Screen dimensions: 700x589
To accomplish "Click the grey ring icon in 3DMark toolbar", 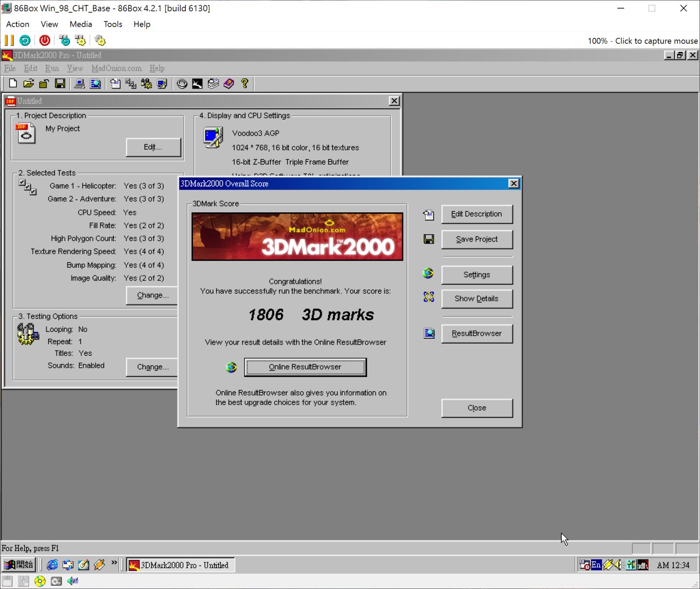I will click(x=182, y=84).
